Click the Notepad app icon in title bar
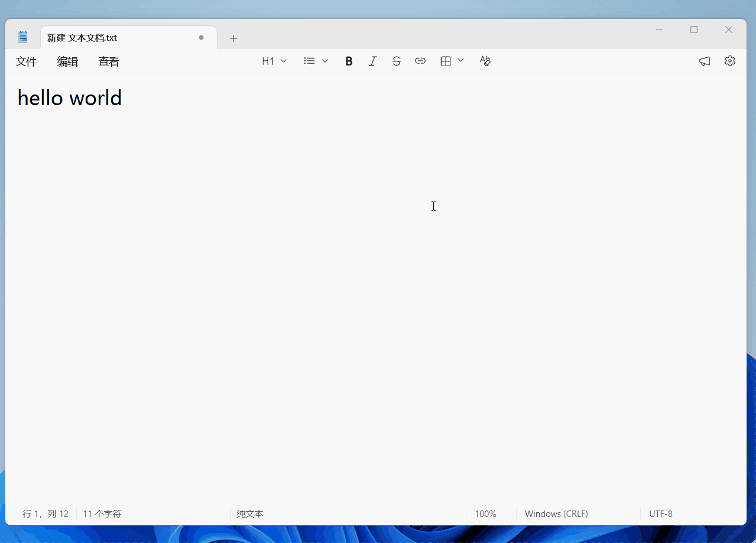Viewport: 756px width, 543px height. (x=23, y=37)
